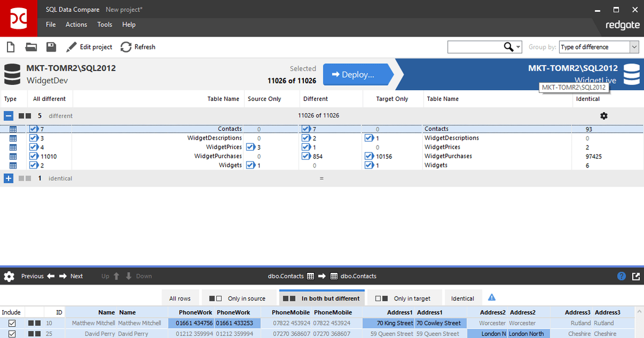This screenshot has width=644, height=338.
Task: Collapse the different tables group
Action: pyautogui.click(x=8, y=115)
